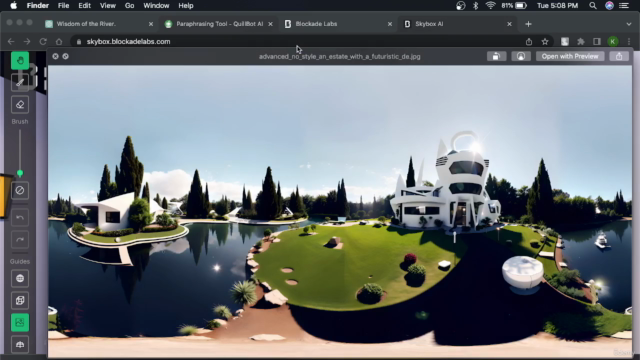Close the Blockade Labs tab

click(390, 24)
